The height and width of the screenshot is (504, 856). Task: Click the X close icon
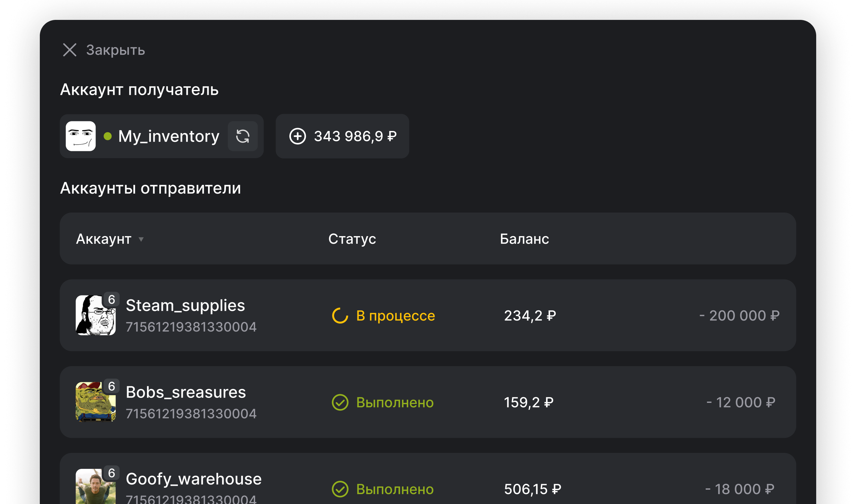coord(70,50)
